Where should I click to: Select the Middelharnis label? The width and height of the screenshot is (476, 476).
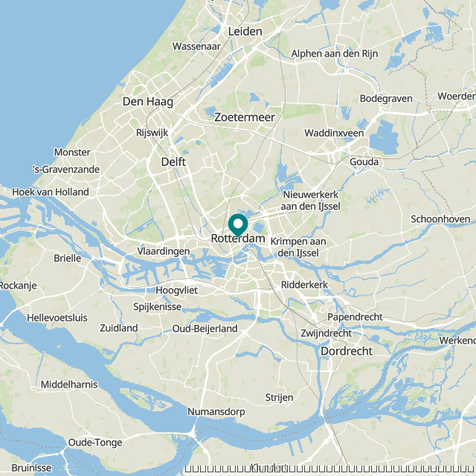point(69,385)
